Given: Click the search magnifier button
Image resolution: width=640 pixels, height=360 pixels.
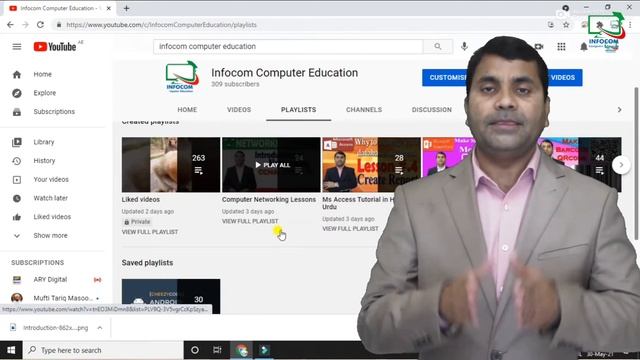Looking at the screenshot, I should coord(438,47).
